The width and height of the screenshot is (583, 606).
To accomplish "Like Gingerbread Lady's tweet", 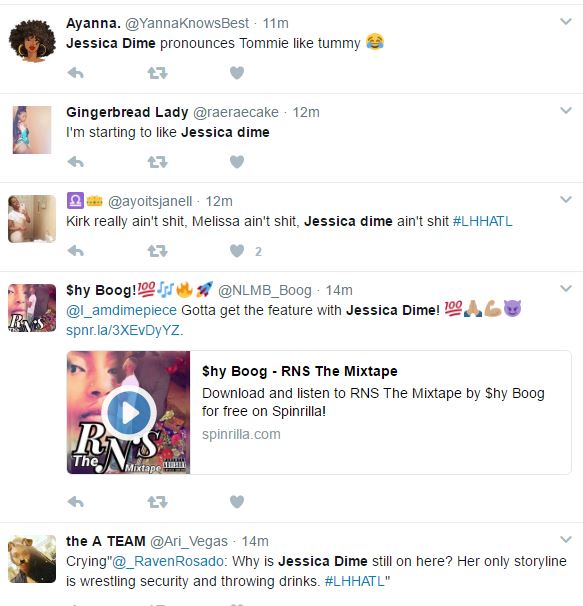I will point(237,162).
